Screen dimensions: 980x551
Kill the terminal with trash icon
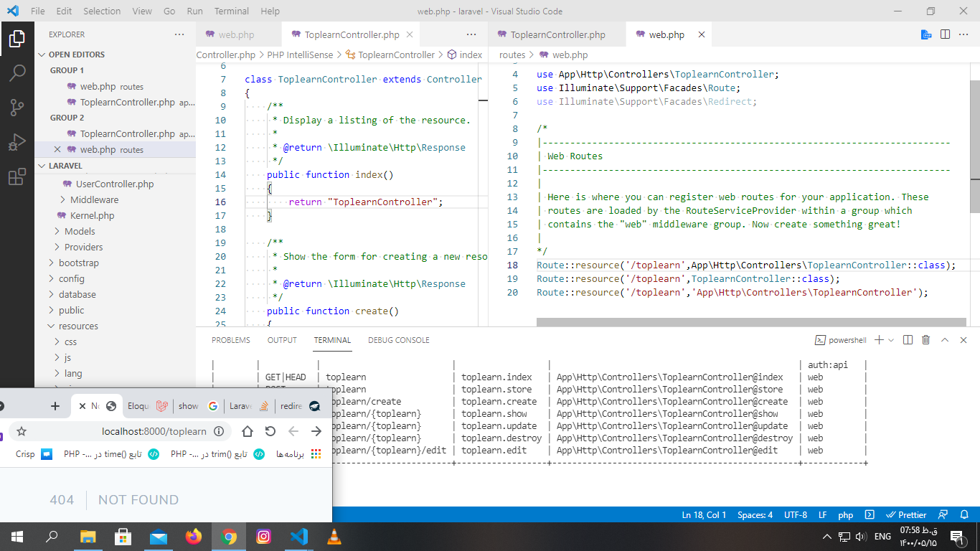click(x=926, y=340)
